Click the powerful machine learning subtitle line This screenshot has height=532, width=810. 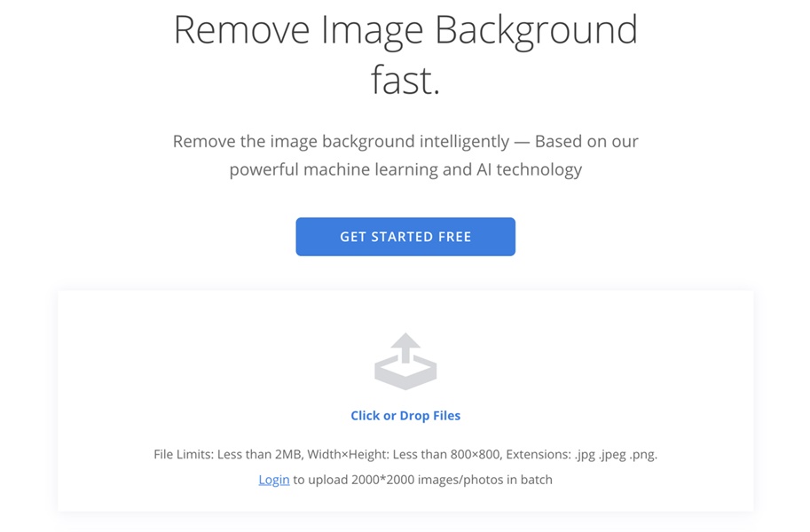[x=405, y=170]
